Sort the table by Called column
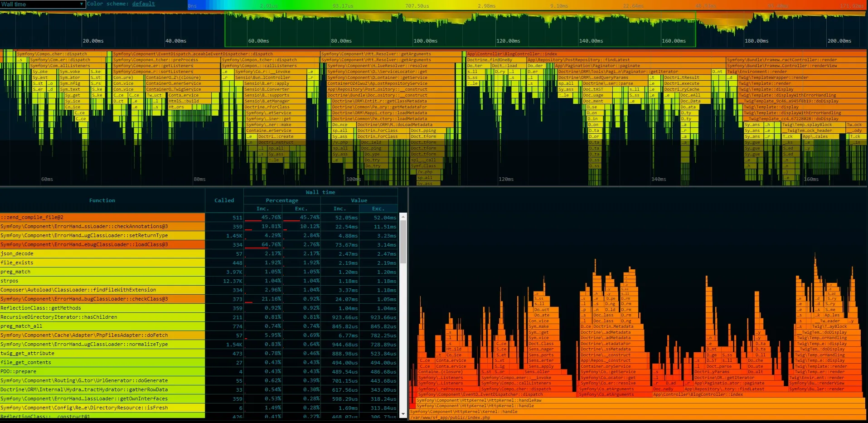This screenshot has width=868, height=423. (224, 200)
